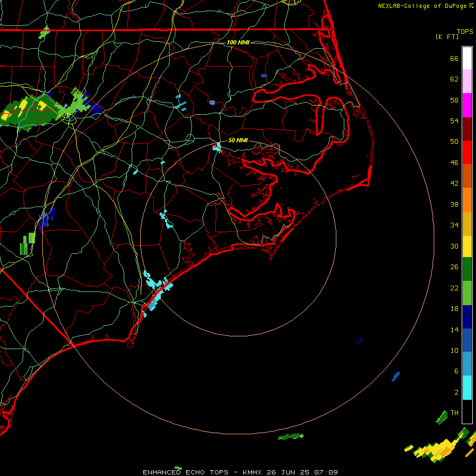
Task: Click the legend value 38
Action: click(x=454, y=204)
